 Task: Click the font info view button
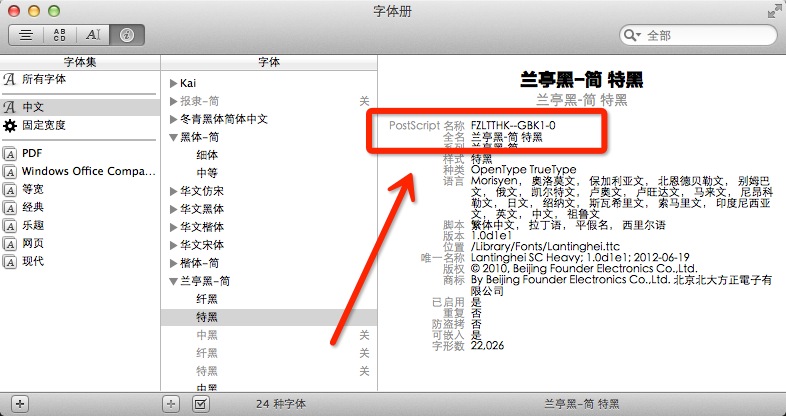click(126, 34)
